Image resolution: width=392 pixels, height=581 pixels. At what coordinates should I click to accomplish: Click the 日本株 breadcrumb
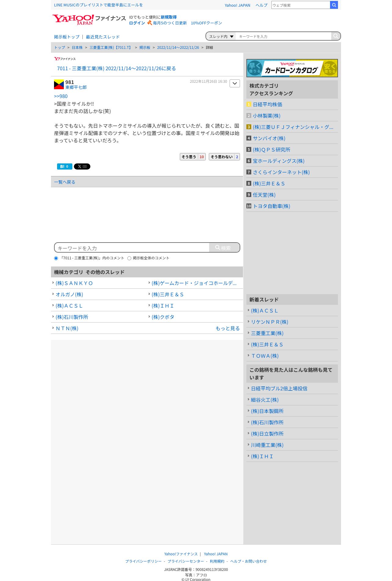coord(77,48)
